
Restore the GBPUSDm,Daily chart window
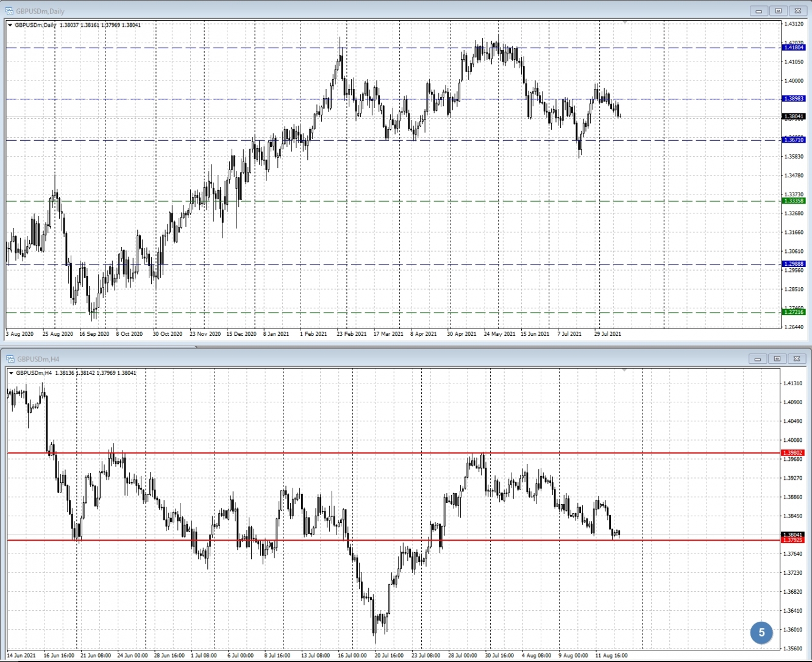(x=778, y=11)
